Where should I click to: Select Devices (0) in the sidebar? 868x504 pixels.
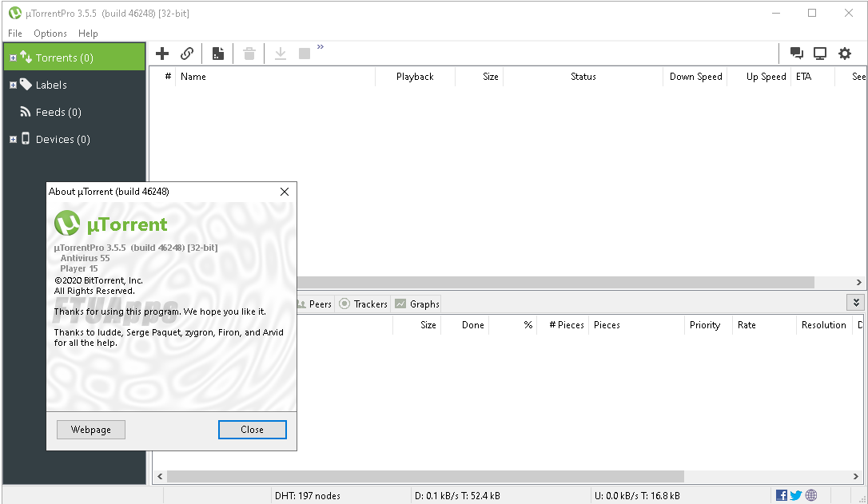(x=74, y=139)
